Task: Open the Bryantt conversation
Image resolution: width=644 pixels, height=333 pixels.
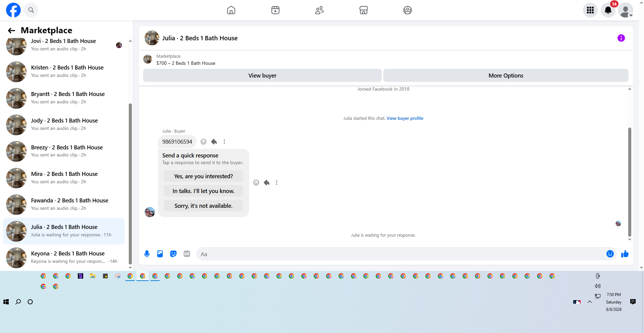Action: pyautogui.click(x=64, y=98)
